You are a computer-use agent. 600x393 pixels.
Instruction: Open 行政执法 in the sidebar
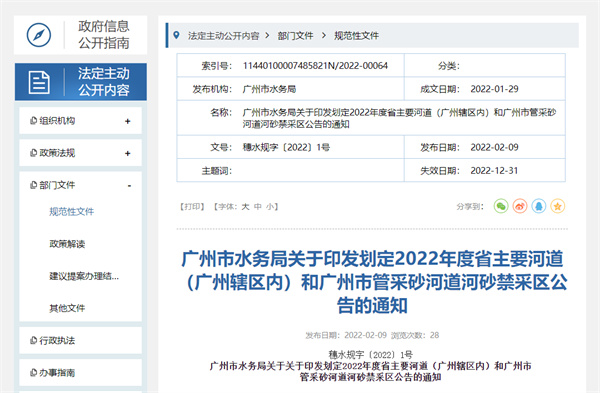[x=57, y=340]
